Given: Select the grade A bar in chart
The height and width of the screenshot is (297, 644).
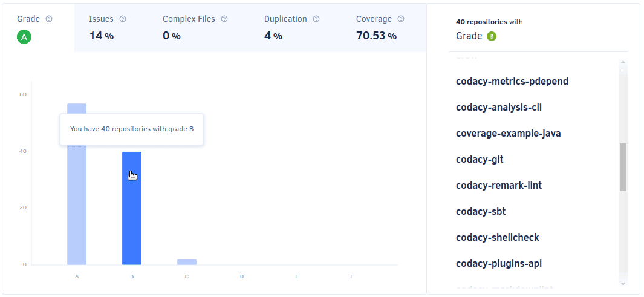Looking at the screenshot, I should point(77,184).
